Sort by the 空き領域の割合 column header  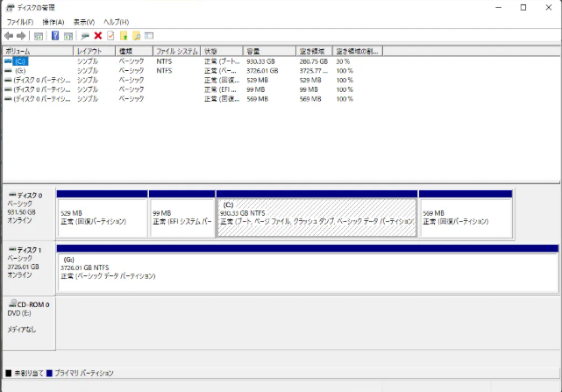pyautogui.click(x=358, y=51)
